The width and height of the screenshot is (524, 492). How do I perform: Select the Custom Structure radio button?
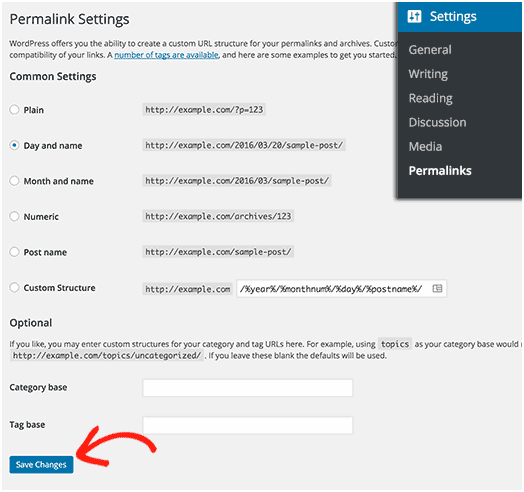tap(14, 287)
